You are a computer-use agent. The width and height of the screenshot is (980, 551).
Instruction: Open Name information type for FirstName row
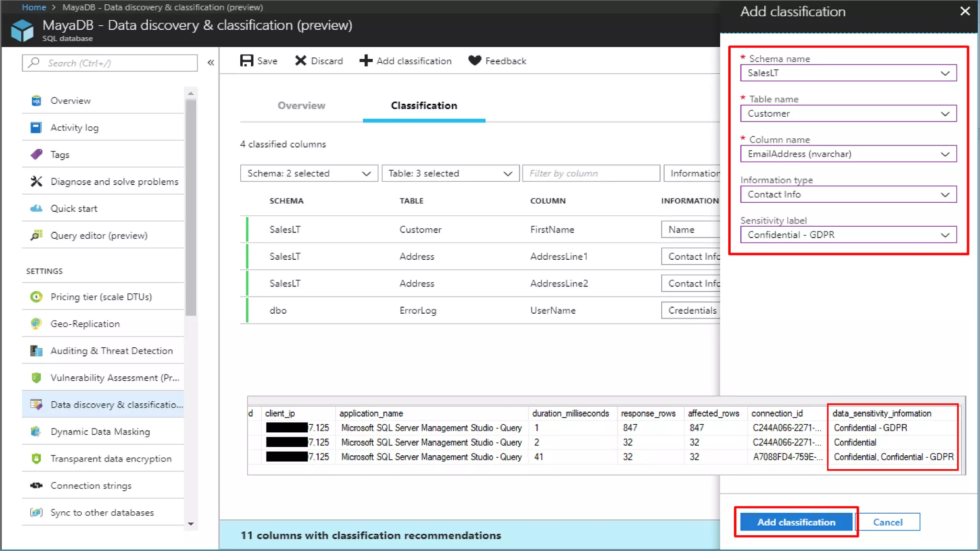(690, 230)
